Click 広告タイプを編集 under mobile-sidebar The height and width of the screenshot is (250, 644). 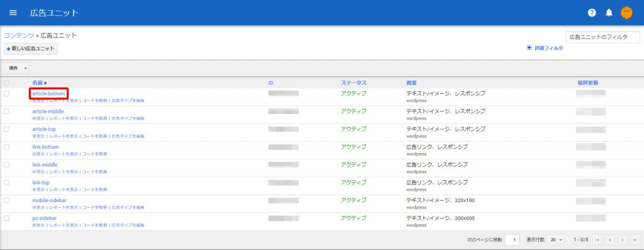point(128,207)
